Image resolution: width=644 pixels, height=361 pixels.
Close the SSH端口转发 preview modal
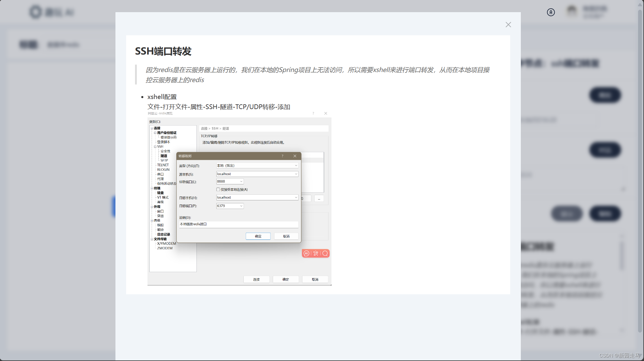click(x=508, y=25)
